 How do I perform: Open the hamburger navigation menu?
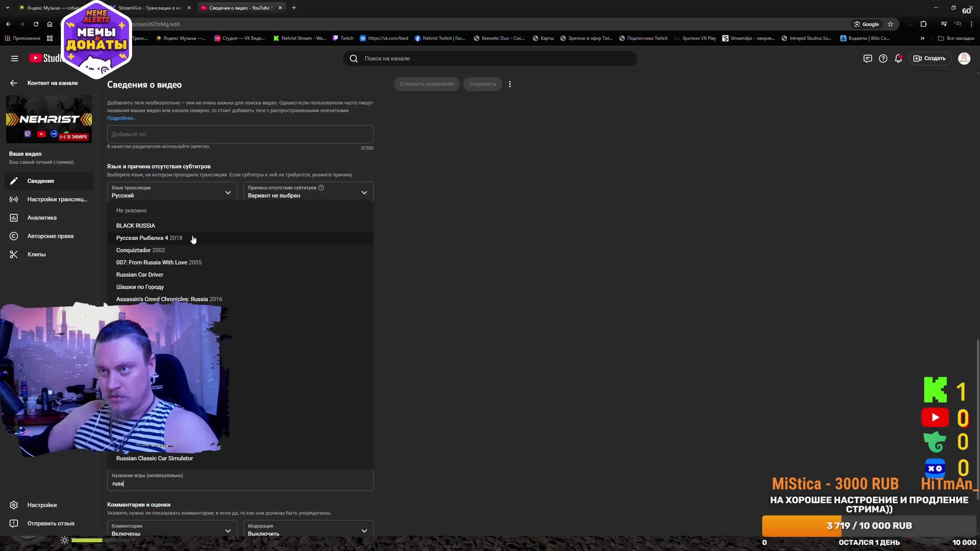15,59
